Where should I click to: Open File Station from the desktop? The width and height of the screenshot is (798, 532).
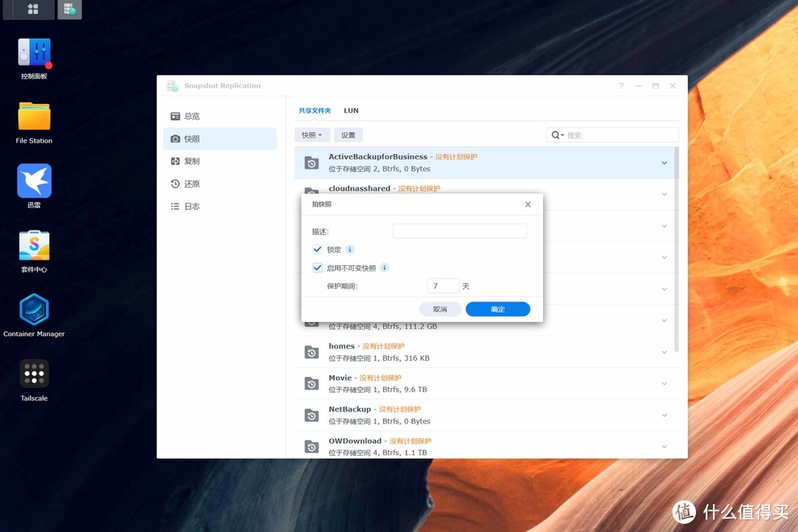(34, 117)
